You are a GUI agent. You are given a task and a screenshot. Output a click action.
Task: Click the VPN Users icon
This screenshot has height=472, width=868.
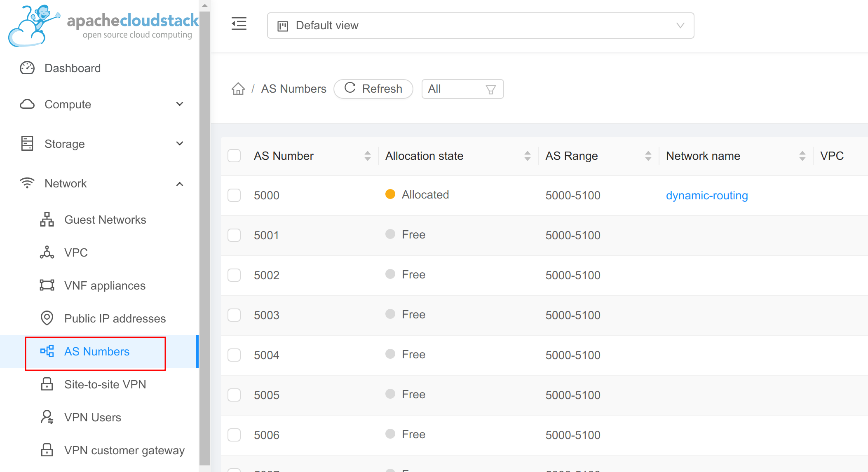point(47,417)
